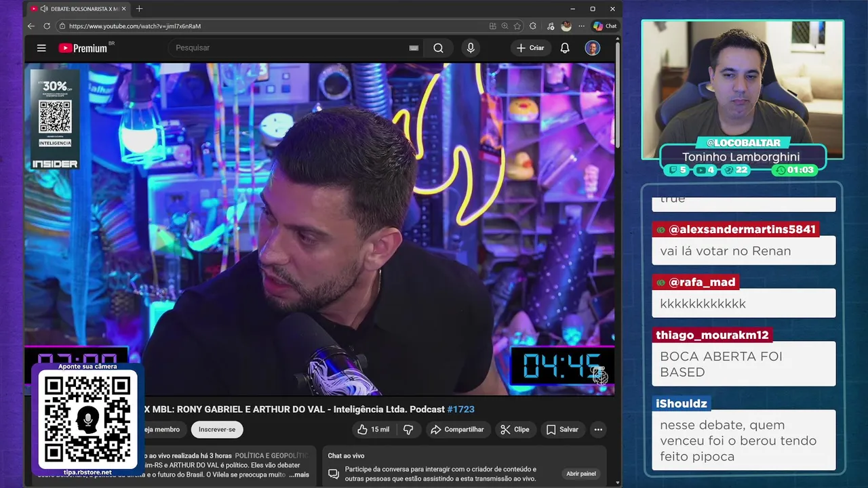868x488 pixels.
Task: Click the tipa.rbstore.net QR code
Action: click(x=87, y=420)
